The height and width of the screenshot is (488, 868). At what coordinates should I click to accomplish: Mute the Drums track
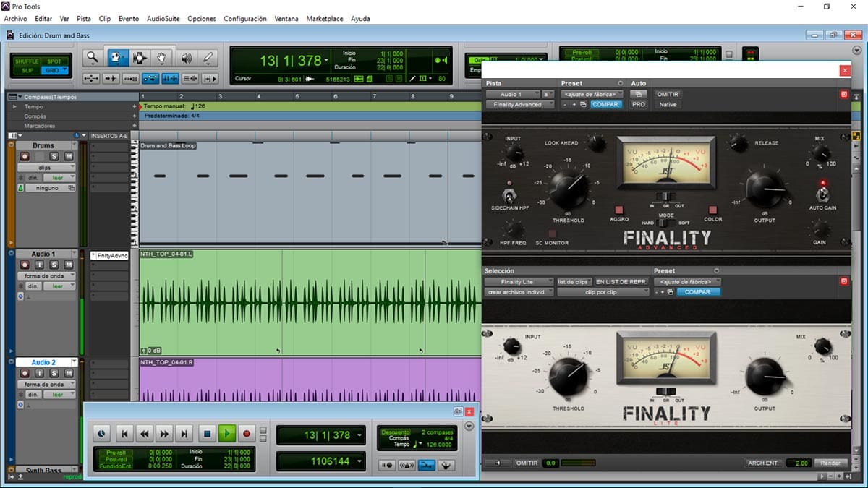coord(68,156)
